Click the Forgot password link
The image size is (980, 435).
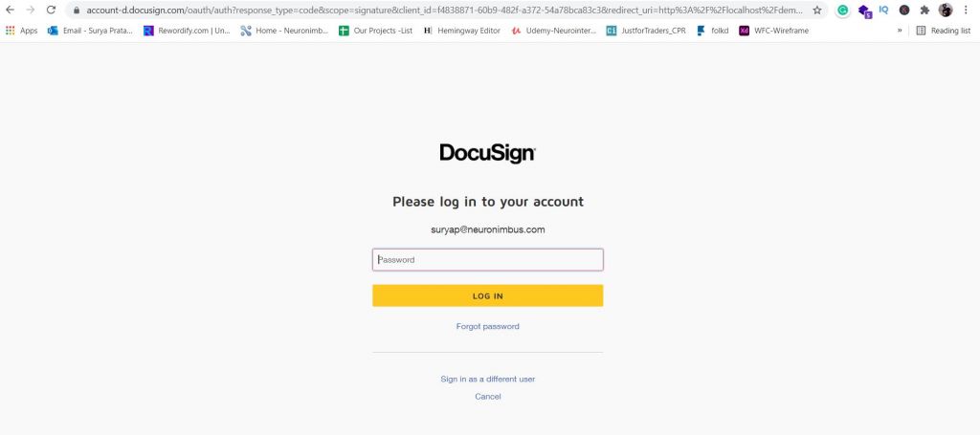click(x=487, y=326)
